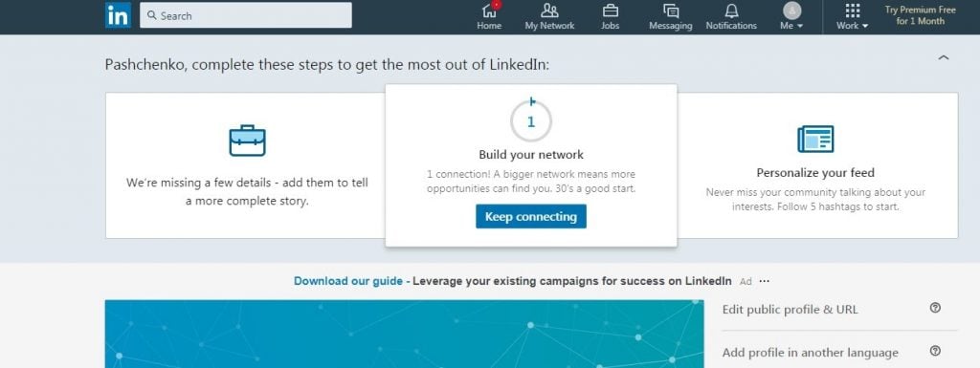The image size is (980, 368).
Task: Click Try Premium Free for 1 Month
Action: point(920,15)
